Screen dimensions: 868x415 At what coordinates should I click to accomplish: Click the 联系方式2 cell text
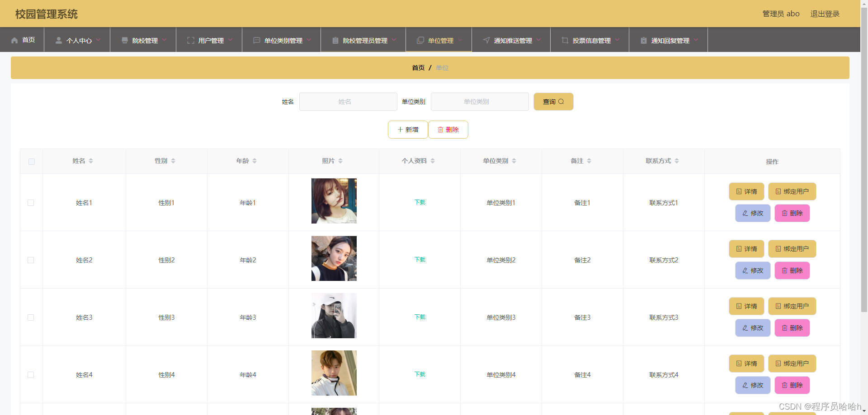[664, 260]
